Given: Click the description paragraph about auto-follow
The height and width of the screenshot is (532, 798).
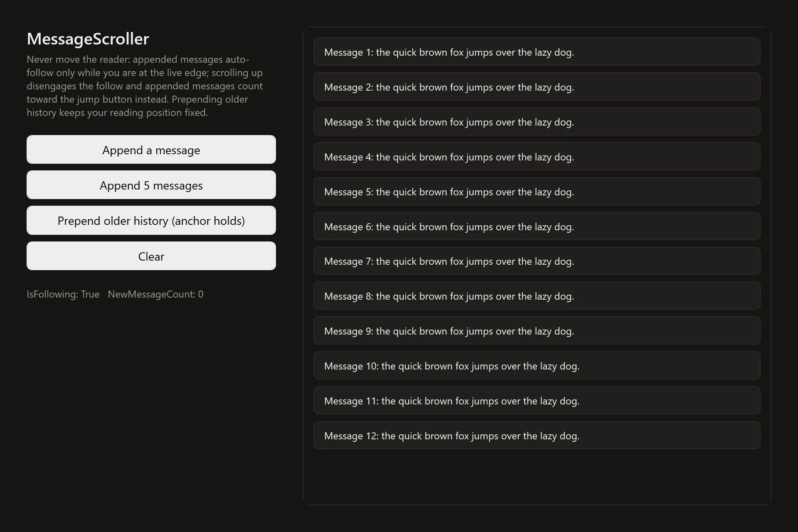Looking at the screenshot, I should click(x=145, y=86).
